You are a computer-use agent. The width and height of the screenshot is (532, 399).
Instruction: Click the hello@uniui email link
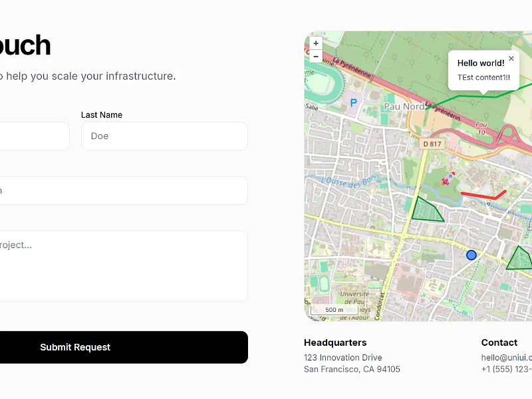pos(505,357)
